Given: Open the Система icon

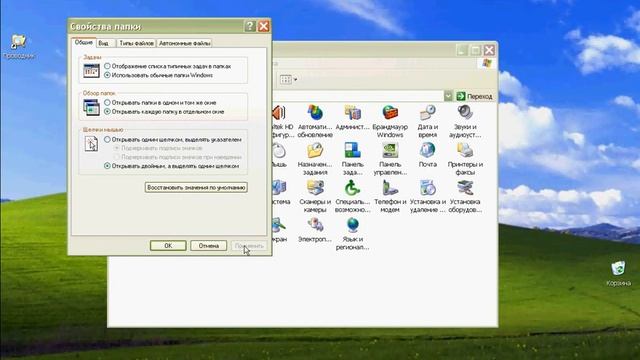Looking at the screenshot, I should (x=281, y=192).
